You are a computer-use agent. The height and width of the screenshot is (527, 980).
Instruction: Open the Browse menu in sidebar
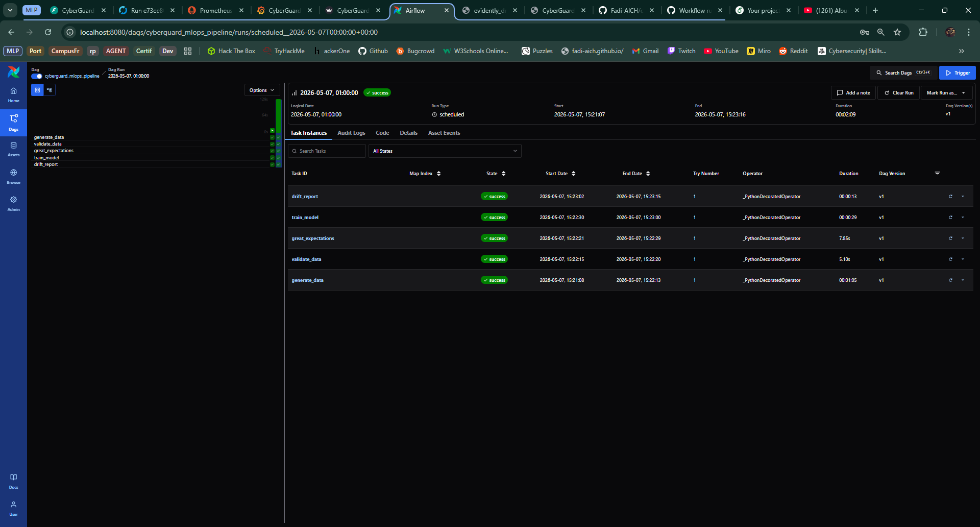click(13, 177)
